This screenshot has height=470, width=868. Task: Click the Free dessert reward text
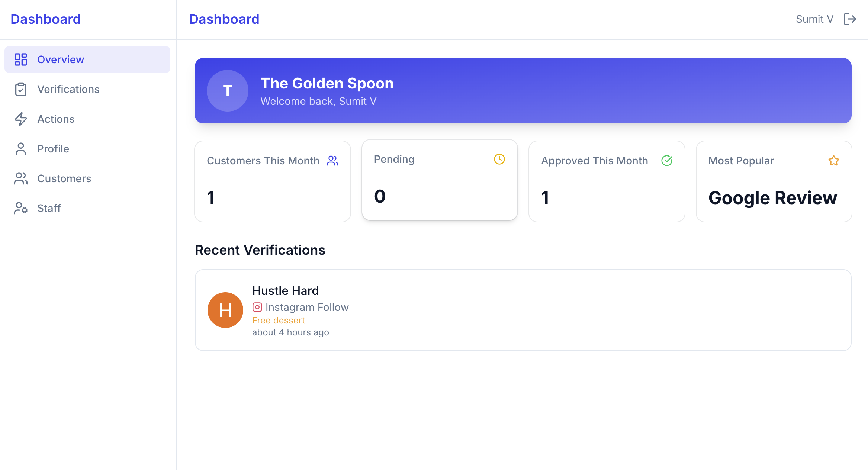coord(278,320)
